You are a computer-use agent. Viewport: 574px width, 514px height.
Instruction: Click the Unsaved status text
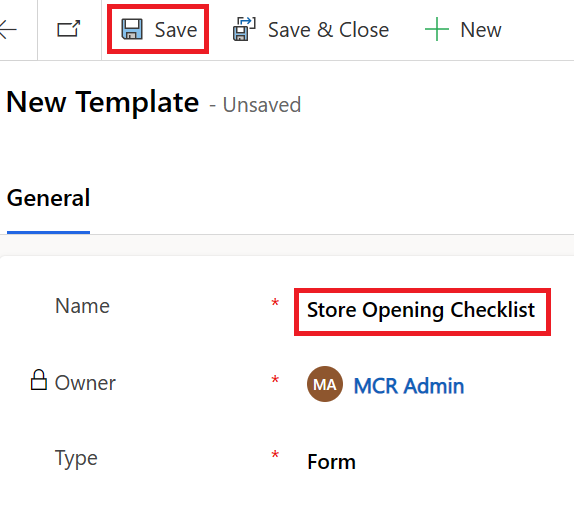(262, 105)
